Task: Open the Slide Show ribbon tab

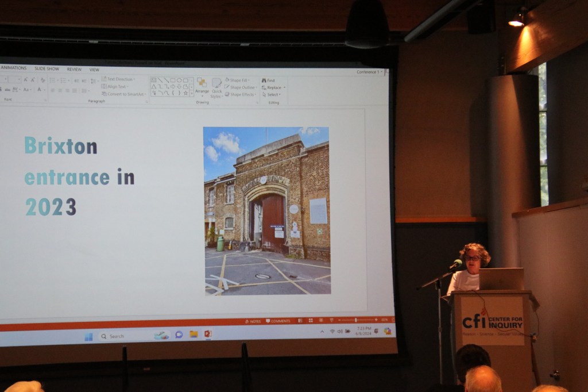Action: [x=47, y=68]
